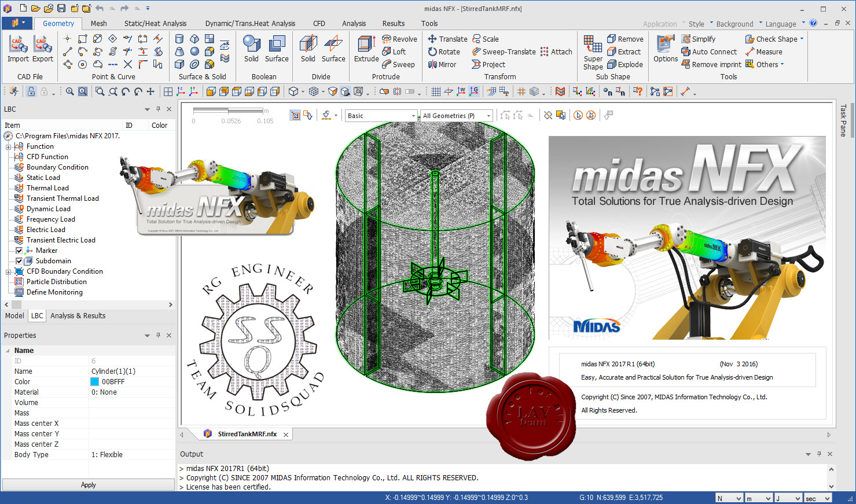Open the Options tool
856x504 pixels.
(x=666, y=49)
